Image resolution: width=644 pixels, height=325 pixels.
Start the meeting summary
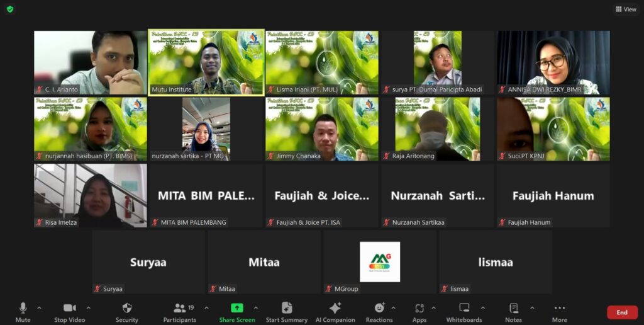[x=287, y=308]
